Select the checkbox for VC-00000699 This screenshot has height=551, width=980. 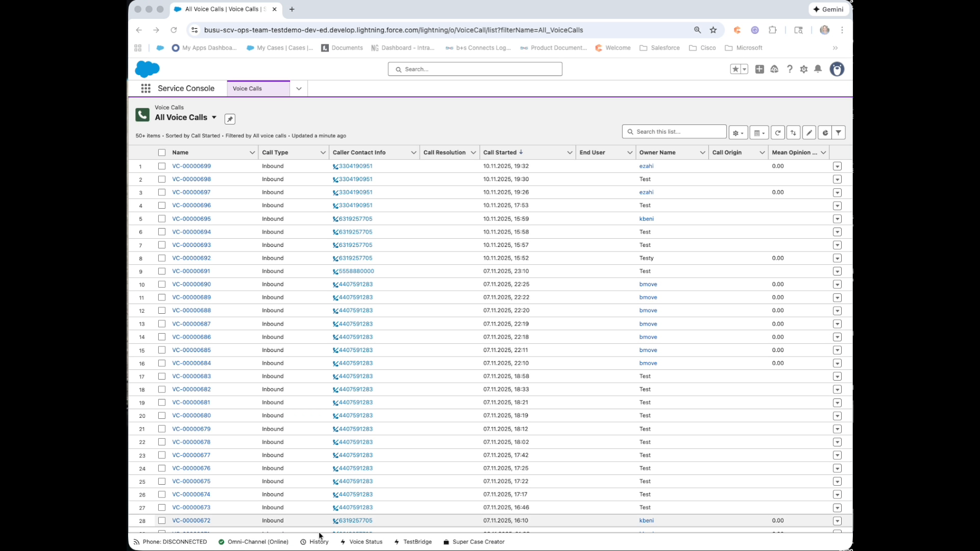click(x=161, y=166)
